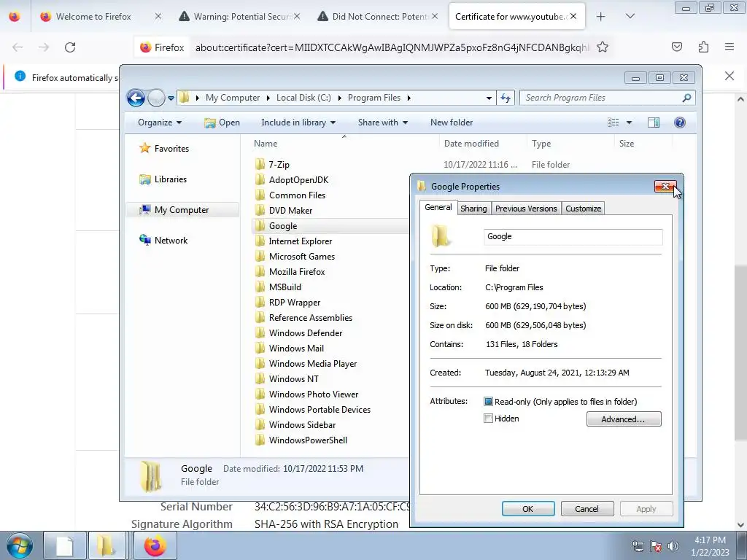Bookmark this page with the star icon
Screen dimensions: 747x560
(x=602, y=47)
